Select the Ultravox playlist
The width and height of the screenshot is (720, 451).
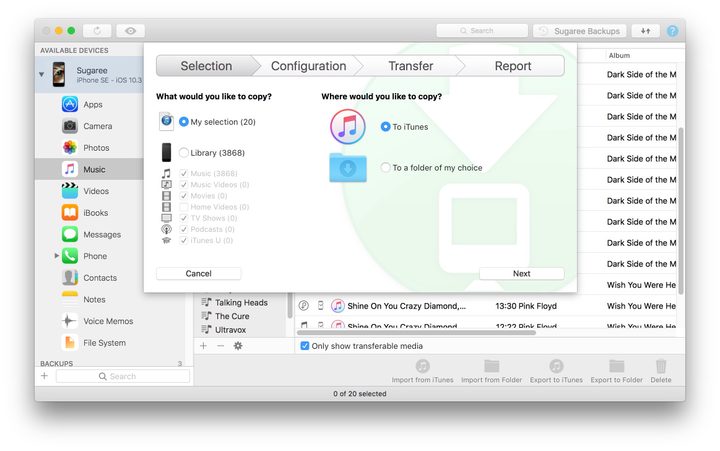tap(230, 330)
